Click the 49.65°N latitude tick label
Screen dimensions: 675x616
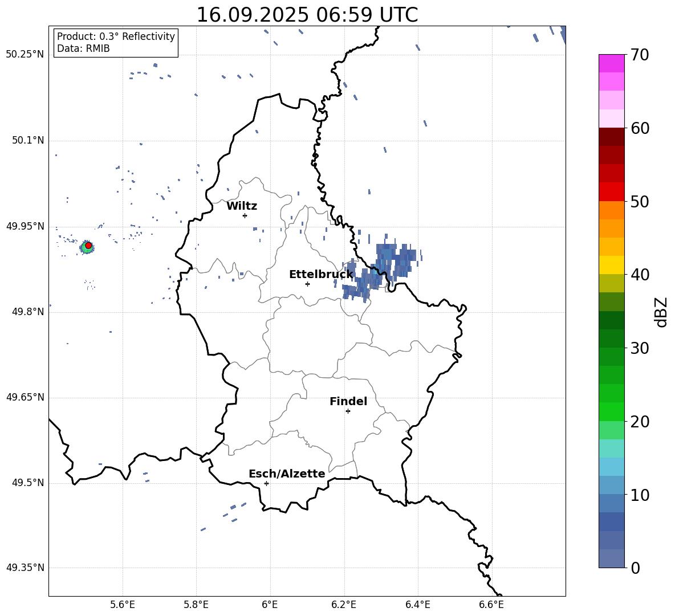click(25, 397)
